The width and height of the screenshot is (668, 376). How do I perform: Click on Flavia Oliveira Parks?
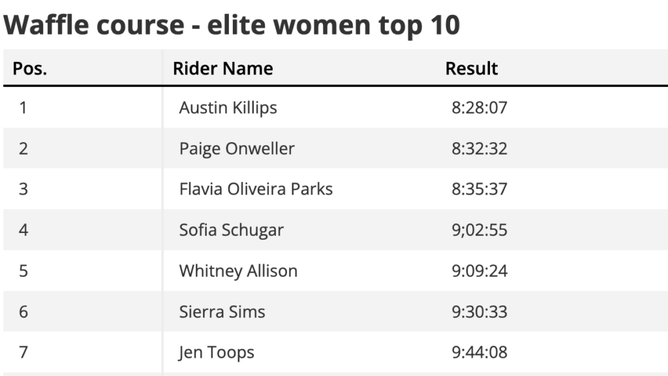(x=256, y=189)
